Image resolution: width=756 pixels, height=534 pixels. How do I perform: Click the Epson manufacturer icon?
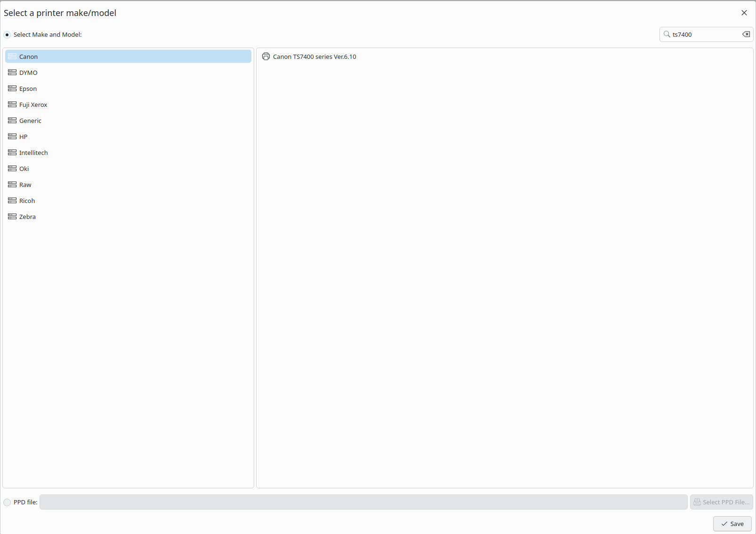12,89
